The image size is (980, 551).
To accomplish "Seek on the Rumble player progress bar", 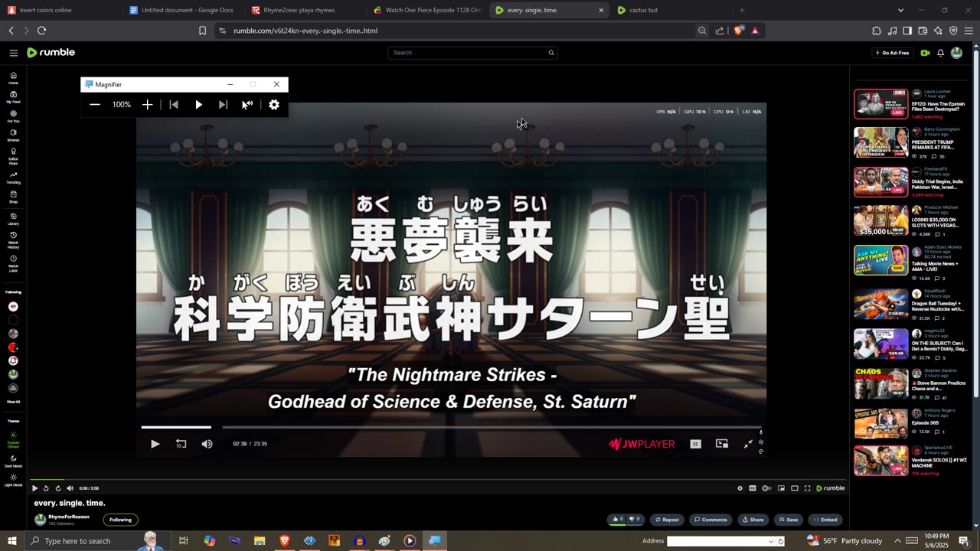I will pyautogui.click(x=438, y=480).
